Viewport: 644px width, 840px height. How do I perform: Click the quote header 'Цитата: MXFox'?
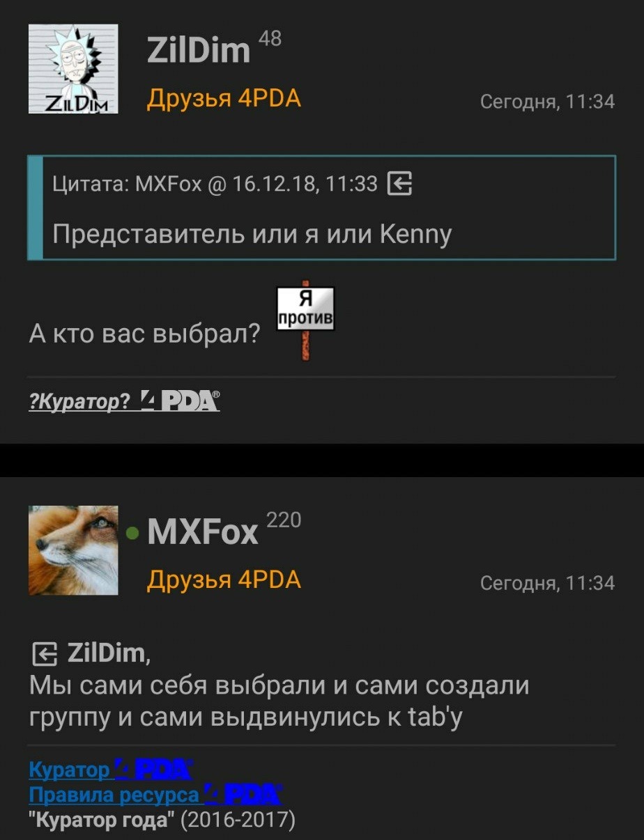pyautogui.click(x=127, y=184)
